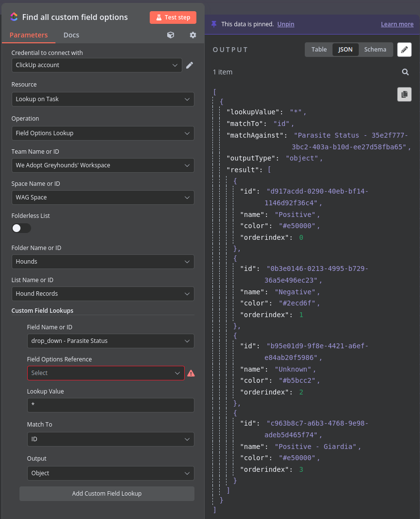Click the Lookup Value input field
Screen dimensions: 420x519
pyautogui.click(x=110, y=405)
